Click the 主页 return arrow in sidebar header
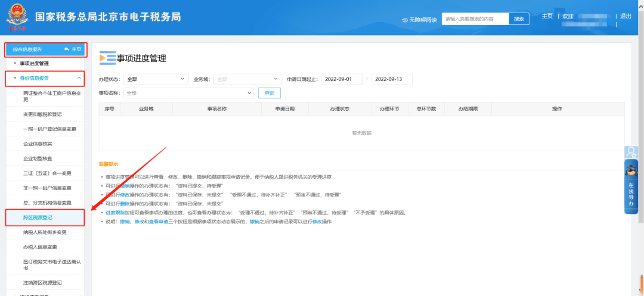This screenshot has width=644, height=296. (x=67, y=49)
